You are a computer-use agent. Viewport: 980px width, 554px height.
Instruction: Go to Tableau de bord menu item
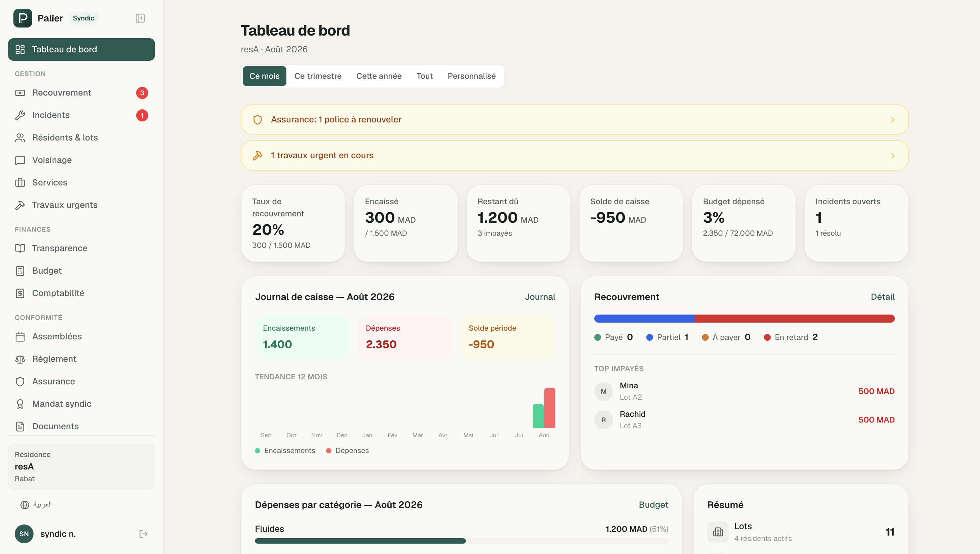81,50
